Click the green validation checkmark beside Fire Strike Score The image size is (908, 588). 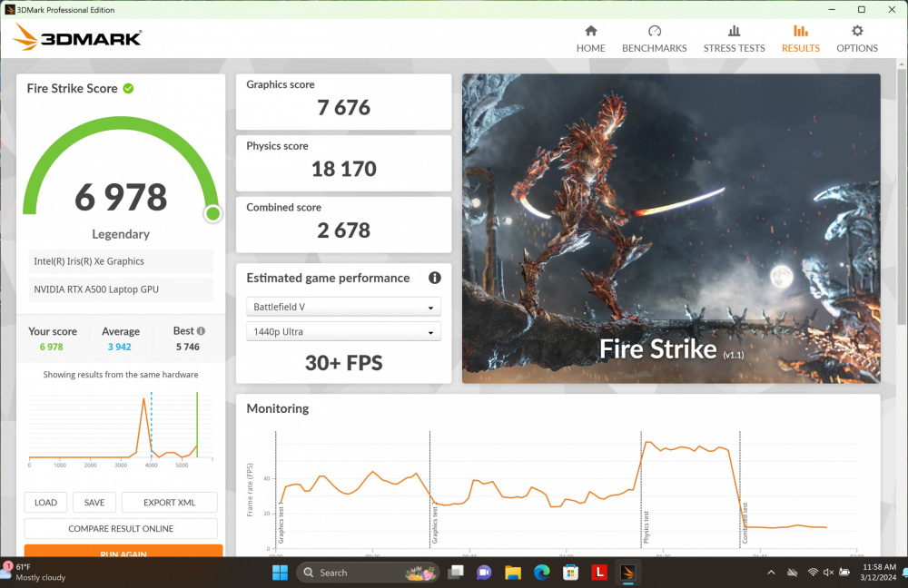click(129, 89)
